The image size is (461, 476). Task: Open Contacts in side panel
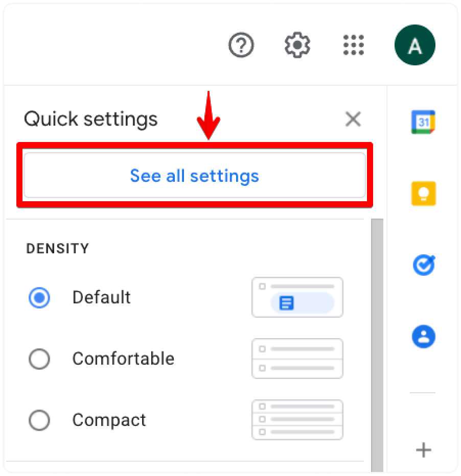click(x=423, y=337)
